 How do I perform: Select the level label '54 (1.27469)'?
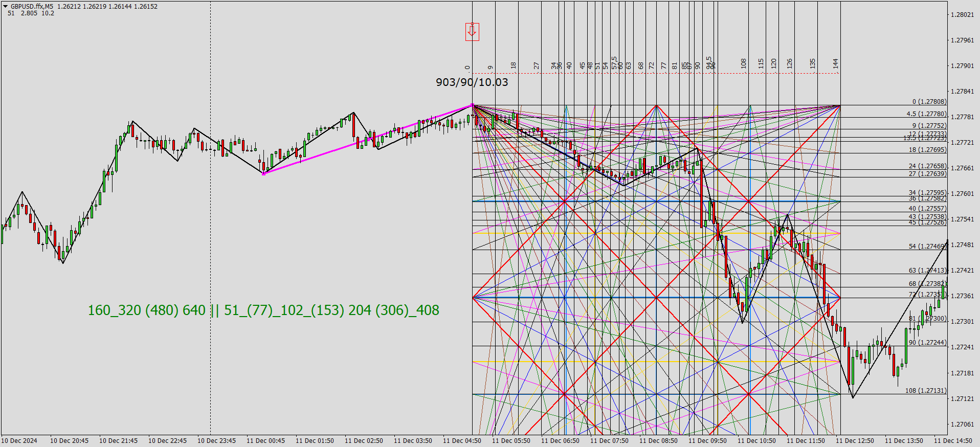928,247
